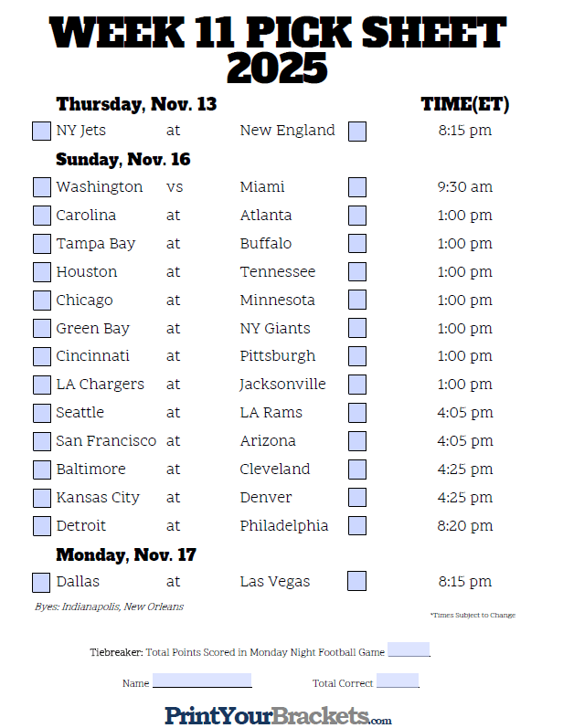Mark Philadelphia as your pick
This screenshot has height=728, width=563.
357,525
